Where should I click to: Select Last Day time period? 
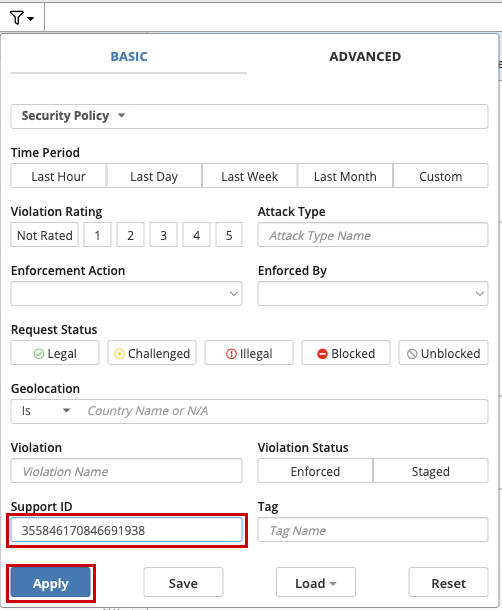pos(154,176)
